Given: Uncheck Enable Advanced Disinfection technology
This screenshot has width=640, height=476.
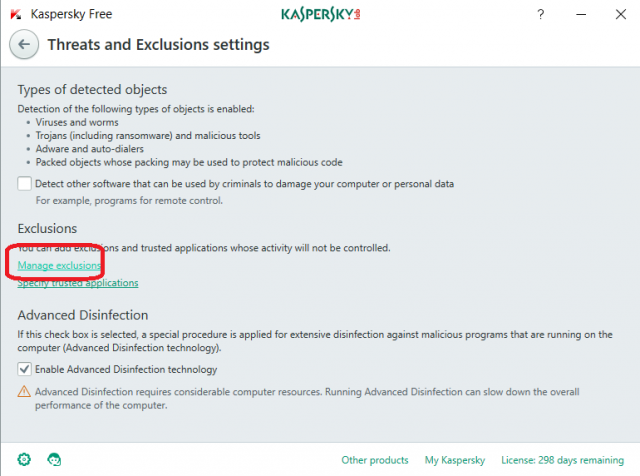Looking at the screenshot, I should pos(25,370).
